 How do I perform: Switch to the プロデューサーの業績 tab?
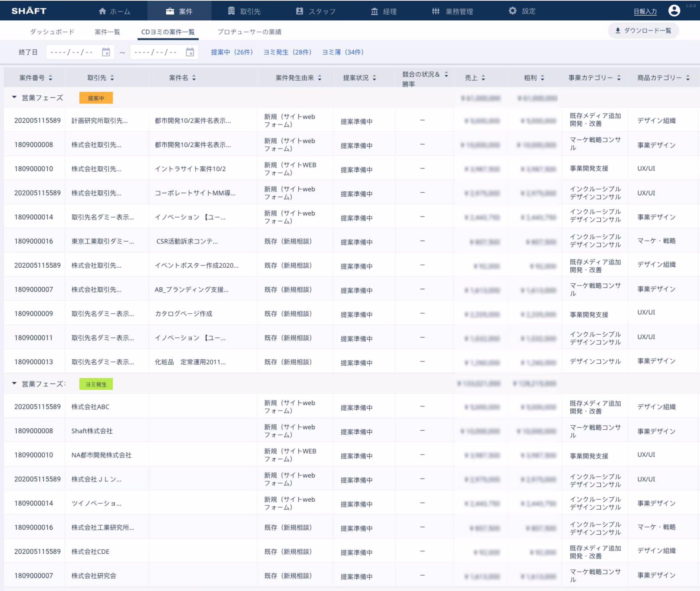pos(249,32)
